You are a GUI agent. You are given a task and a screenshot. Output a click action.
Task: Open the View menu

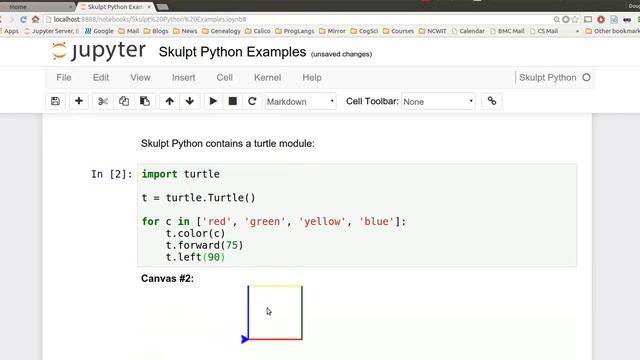(x=140, y=78)
